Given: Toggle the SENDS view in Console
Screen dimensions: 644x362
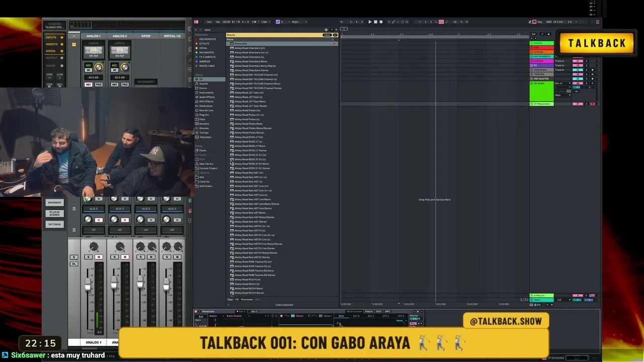Looking at the screenshot, I should (53, 51).
